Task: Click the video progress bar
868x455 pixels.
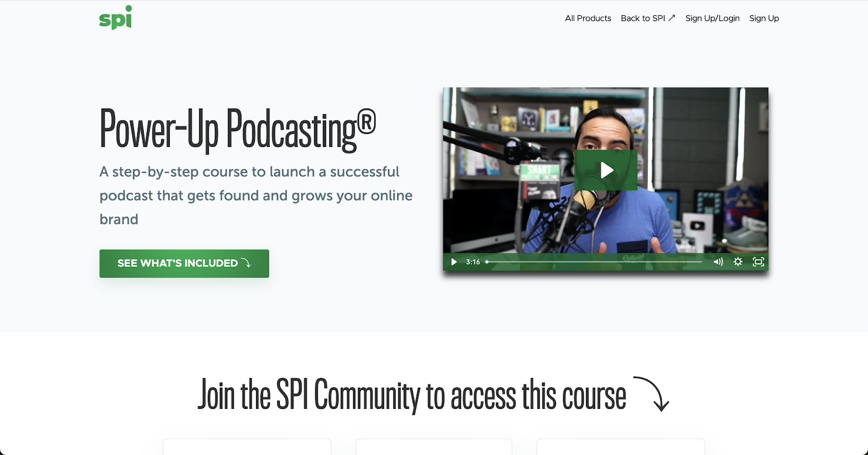Action: coord(594,262)
